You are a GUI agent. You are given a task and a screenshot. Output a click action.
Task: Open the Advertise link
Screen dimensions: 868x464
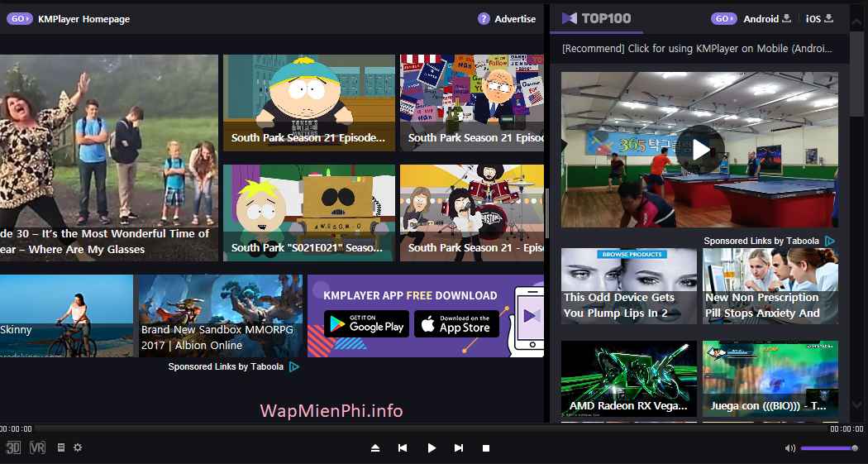click(x=515, y=19)
